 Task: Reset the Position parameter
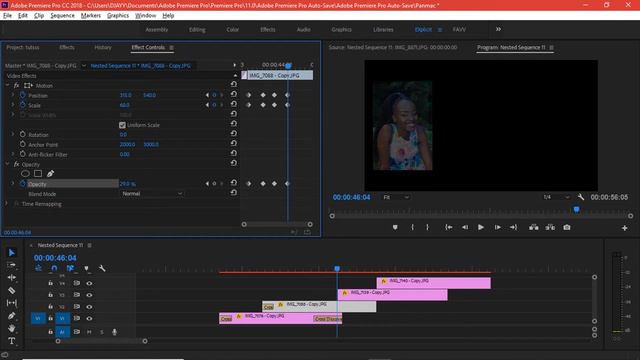[x=233, y=95]
